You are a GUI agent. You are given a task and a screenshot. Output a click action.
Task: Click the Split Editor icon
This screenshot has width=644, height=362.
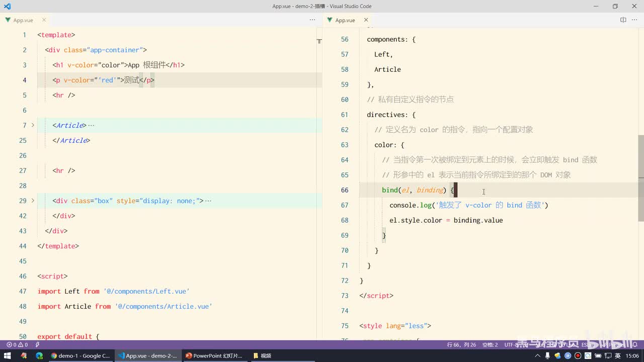tap(623, 20)
